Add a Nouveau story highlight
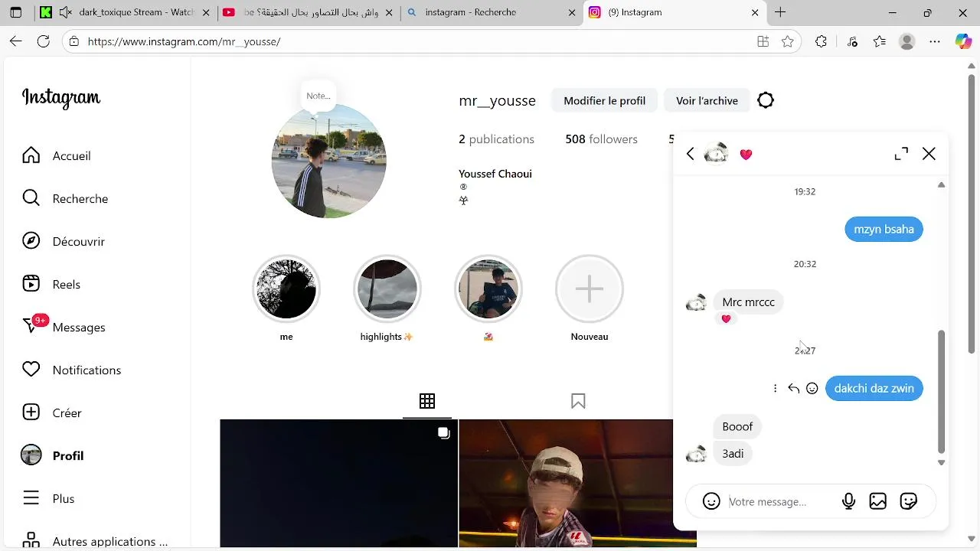Viewport: 980px width, 551px height. pos(590,289)
